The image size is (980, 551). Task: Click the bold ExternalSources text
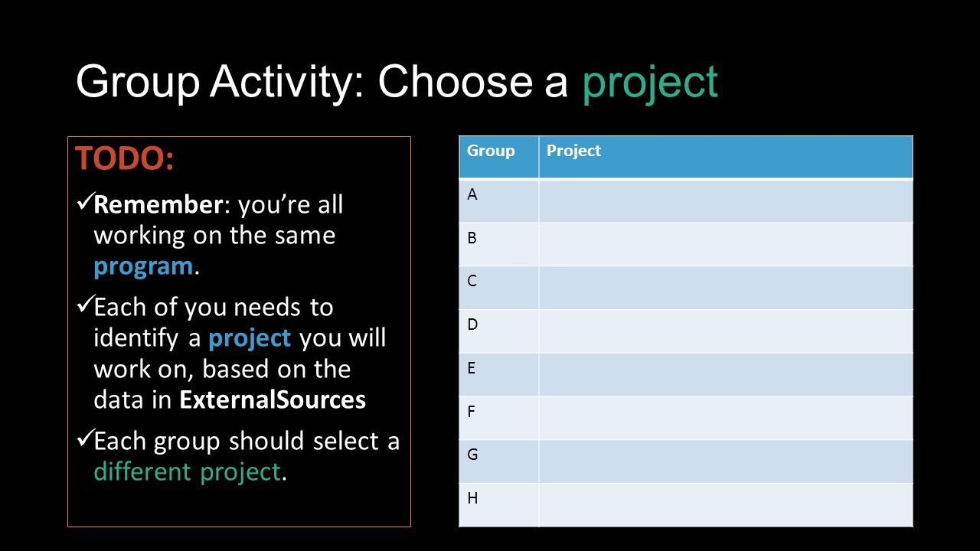pyautogui.click(x=273, y=399)
